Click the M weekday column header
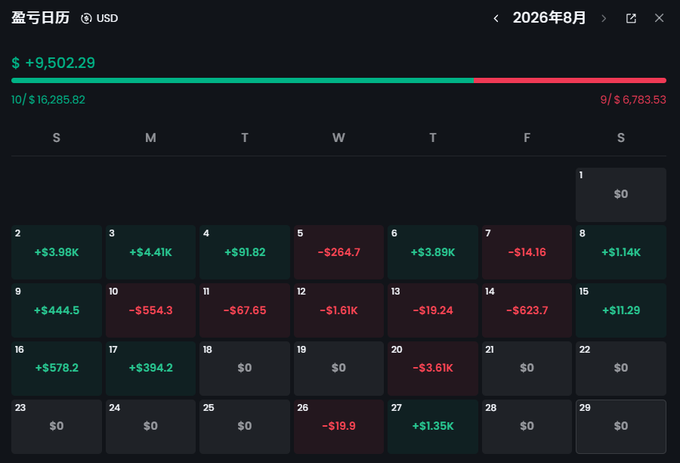The width and height of the screenshot is (680, 463). pyautogui.click(x=150, y=138)
